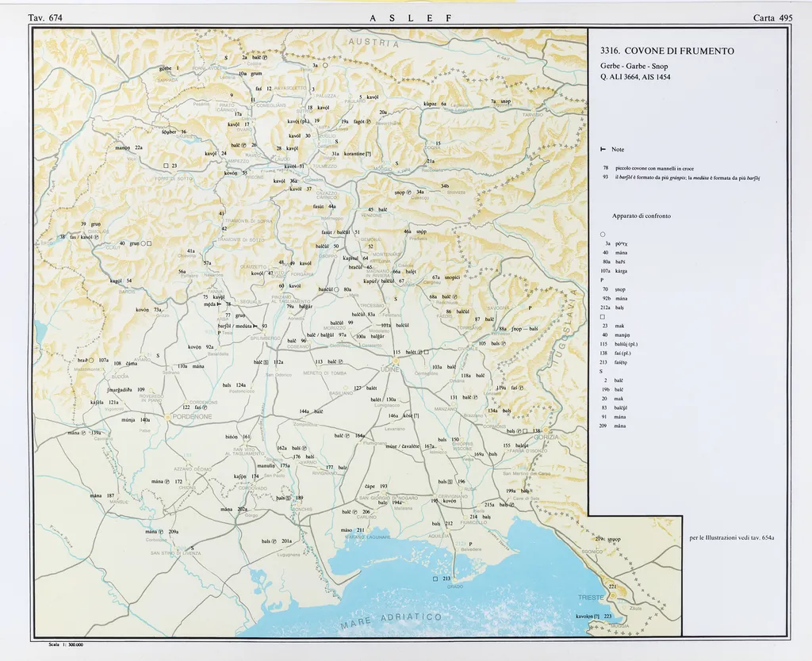Click the 'Note' heading label
Screen dimensions: 812x661
pos(618,149)
